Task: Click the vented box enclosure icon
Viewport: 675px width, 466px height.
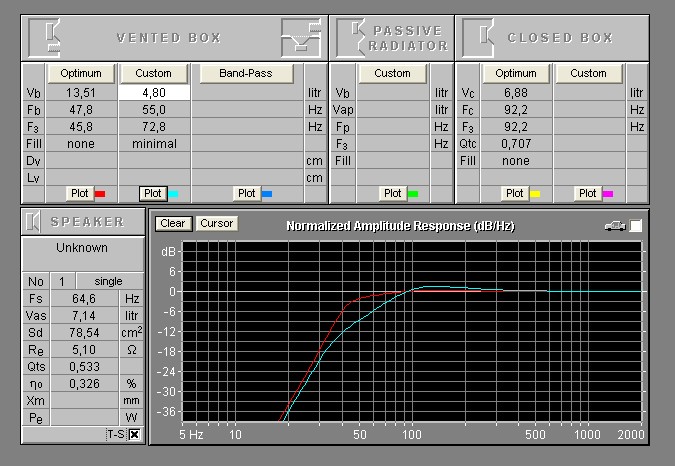Action: pos(45,36)
